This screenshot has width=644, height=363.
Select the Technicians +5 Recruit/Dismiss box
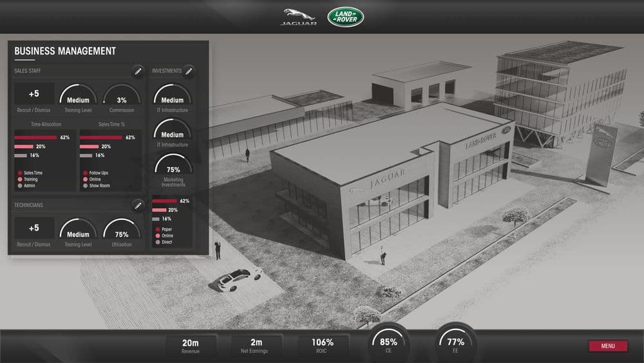click(x=34, y=228)
